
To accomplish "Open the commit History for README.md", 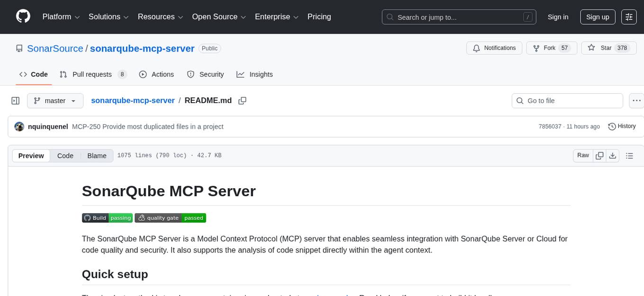I will pyautogui.click(x=622, y=126).
